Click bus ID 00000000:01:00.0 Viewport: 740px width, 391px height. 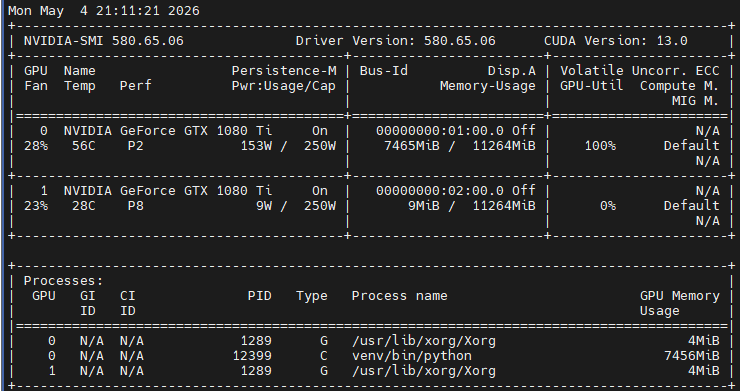coord(440,131)
